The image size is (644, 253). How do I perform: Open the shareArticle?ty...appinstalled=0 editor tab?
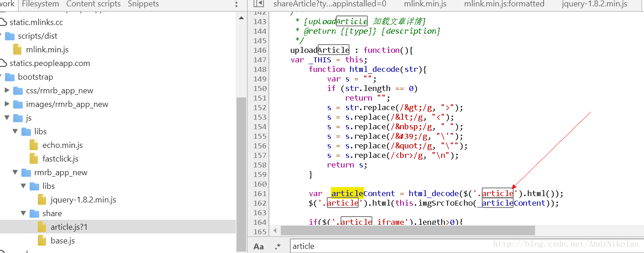[x=330, y=4]
